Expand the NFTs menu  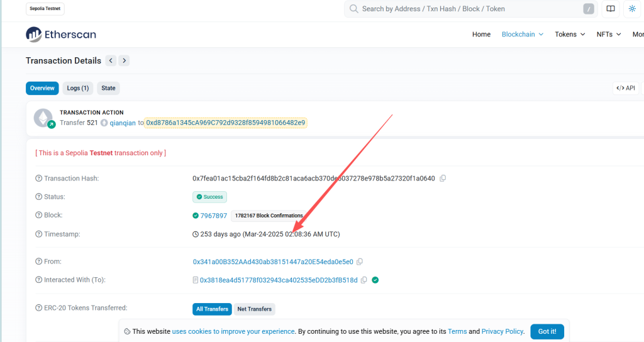tap(609, 35)
